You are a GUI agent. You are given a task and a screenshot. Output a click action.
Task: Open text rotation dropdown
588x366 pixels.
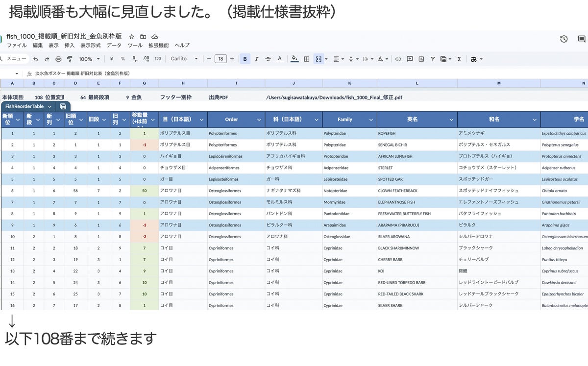click(x=382, y=59)
